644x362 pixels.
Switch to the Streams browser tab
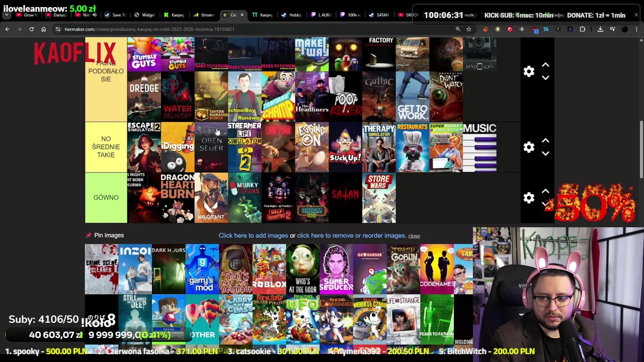tap(203, 15)
